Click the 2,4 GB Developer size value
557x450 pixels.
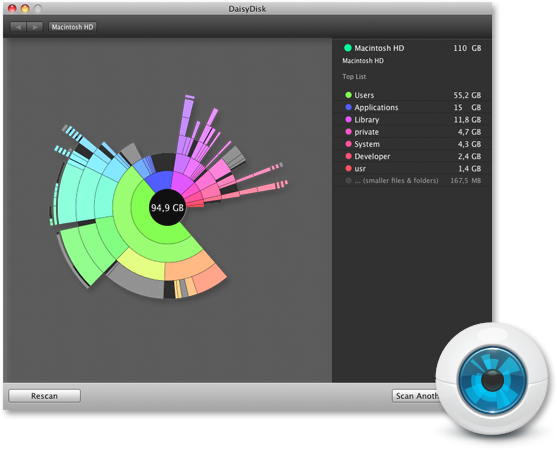[x=469, y=156]
